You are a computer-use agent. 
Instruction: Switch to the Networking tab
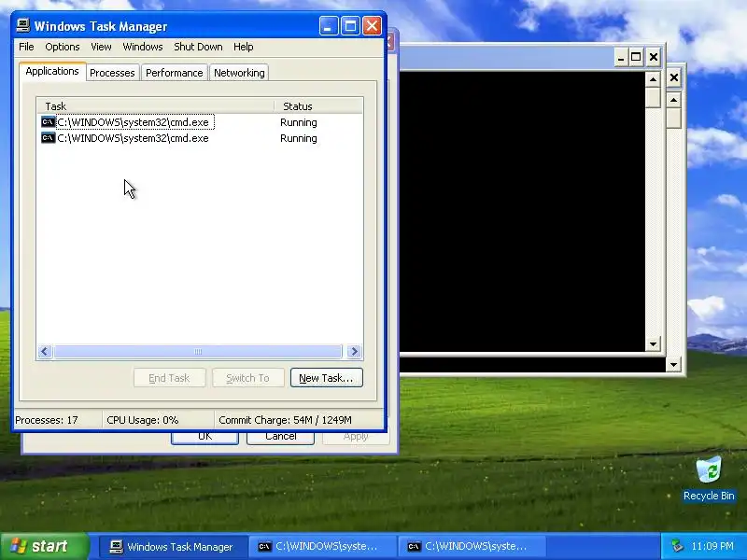239,73
